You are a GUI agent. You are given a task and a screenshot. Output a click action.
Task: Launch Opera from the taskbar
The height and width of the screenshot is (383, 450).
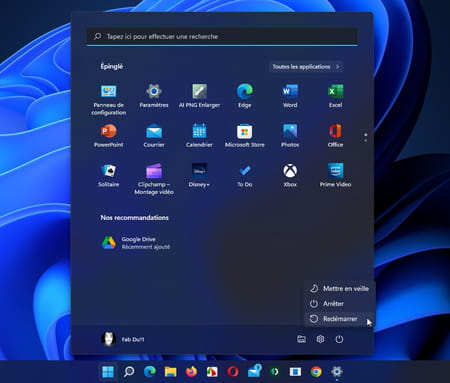pos(233,372)
